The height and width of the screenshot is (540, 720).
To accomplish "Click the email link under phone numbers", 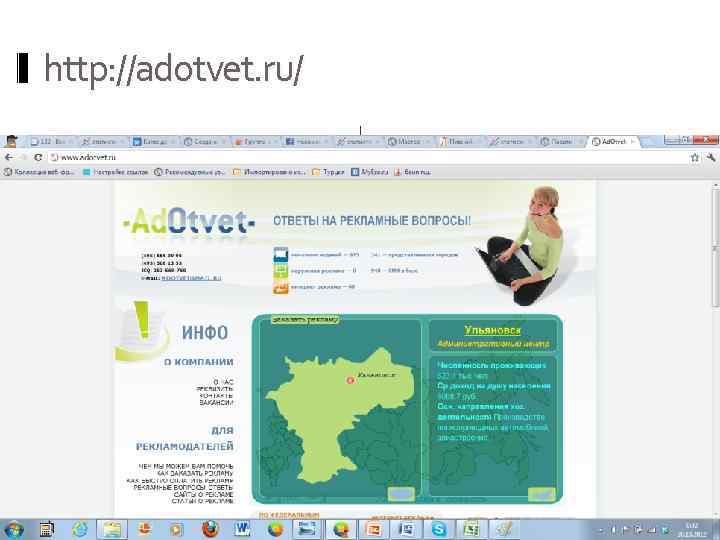I will pyautogui.click(x=191, y=278).
